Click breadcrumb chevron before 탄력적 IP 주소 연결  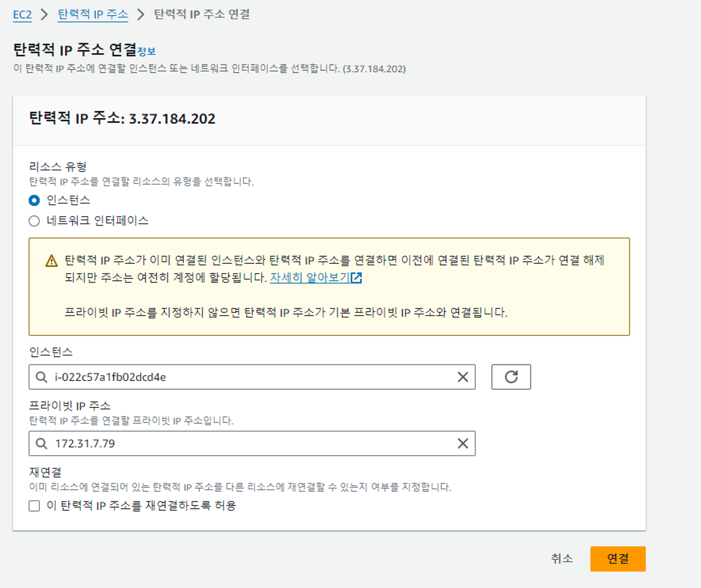pyautogui.click(x=141, y=14)
